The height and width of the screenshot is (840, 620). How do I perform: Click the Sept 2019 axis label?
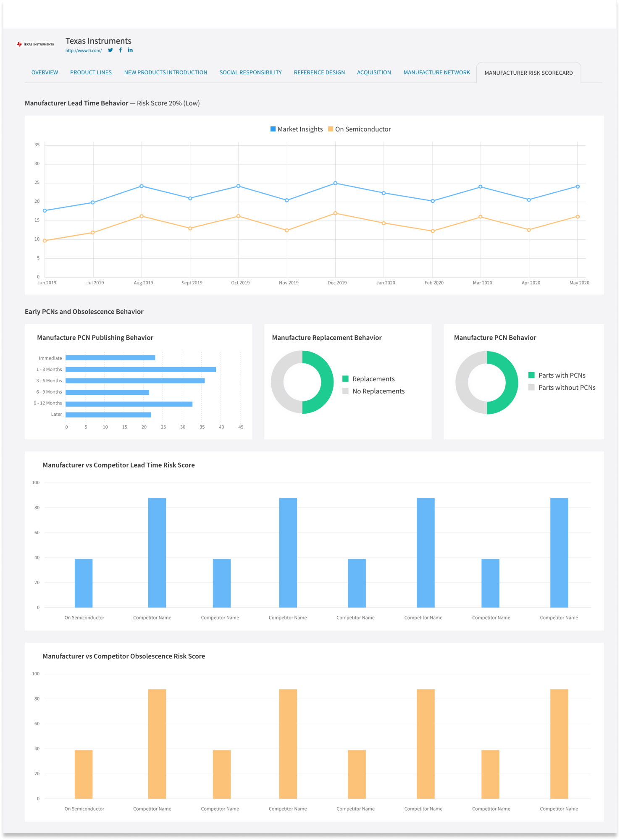[x=192, y=283]
